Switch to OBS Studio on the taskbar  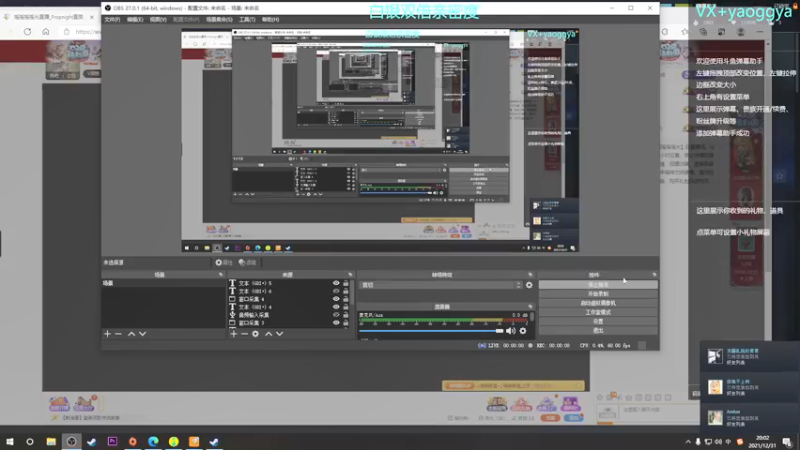71,441
